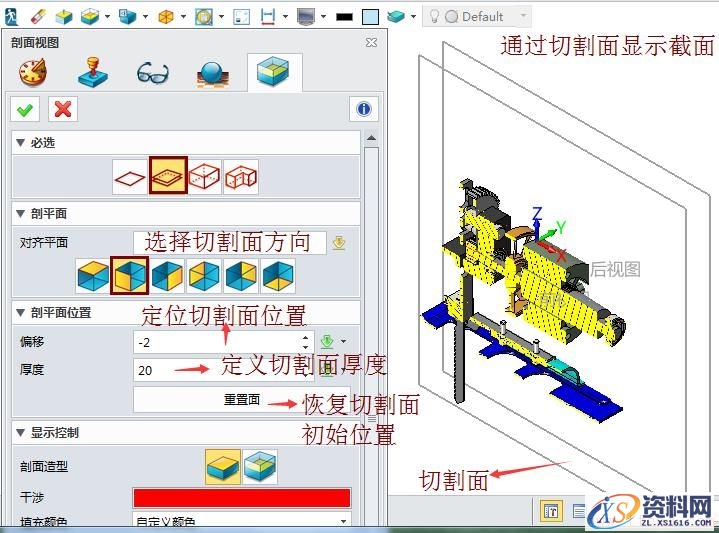Viewport: 719px width, 533px height.
Task: Switch to the section box tab
Action: tap(274, 72)
